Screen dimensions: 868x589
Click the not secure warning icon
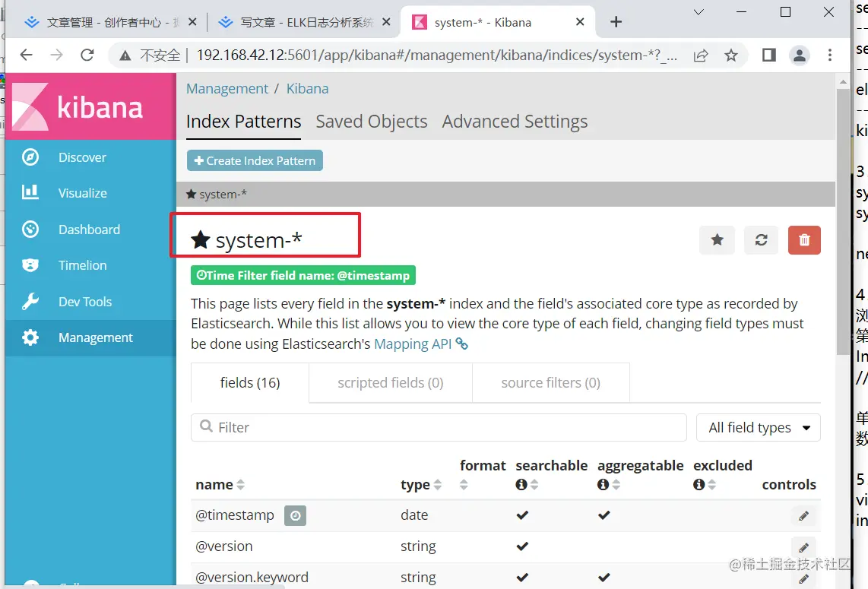click(x=125, y=55)
